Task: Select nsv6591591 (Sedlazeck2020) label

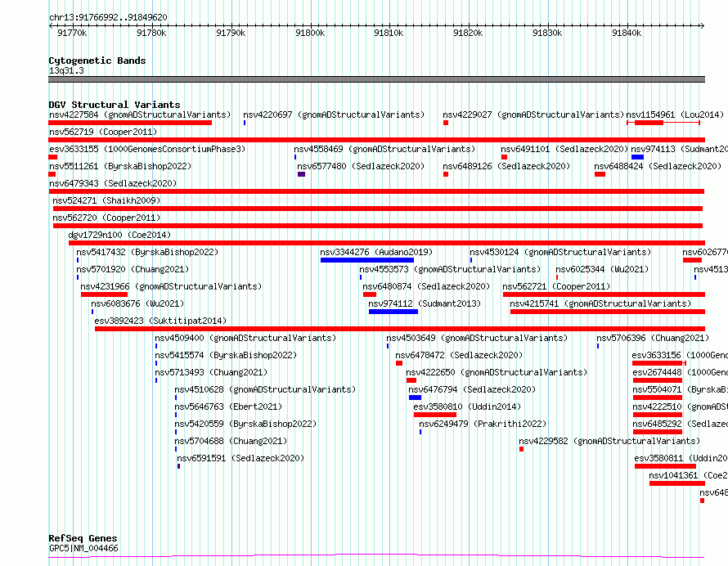Action: pyautogui.click(x=240, y=458)
